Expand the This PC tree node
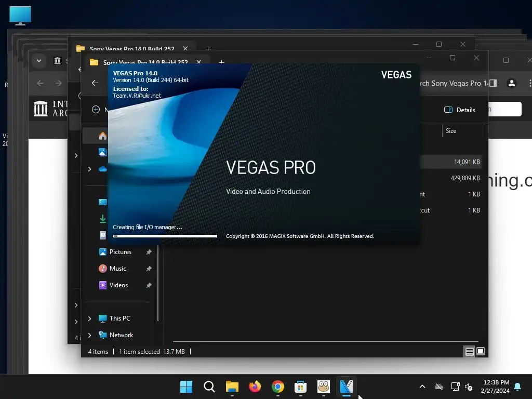Image resolution: width=532 pixels, height=399 pixels. point(89,318)
